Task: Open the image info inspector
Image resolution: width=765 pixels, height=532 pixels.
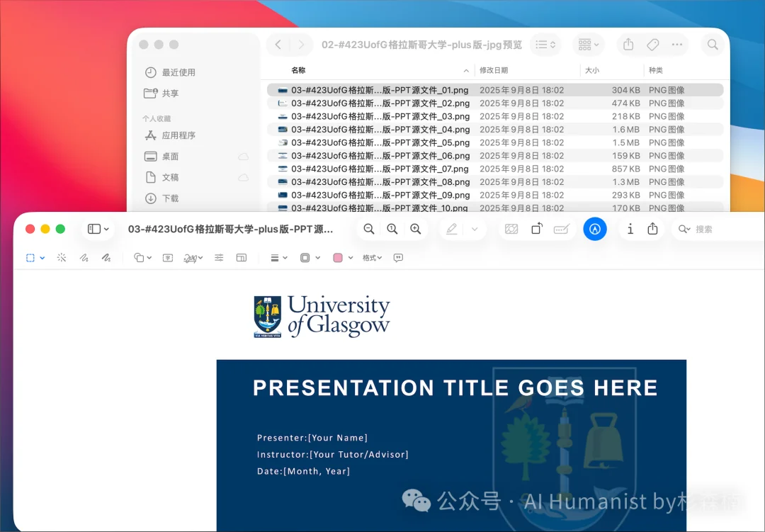Action: [x=630, y=229]
